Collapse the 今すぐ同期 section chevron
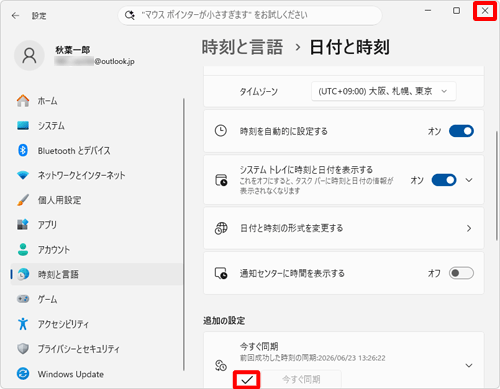Image resolution: width=500 pixels, height=389 pixels. [469, 365]
